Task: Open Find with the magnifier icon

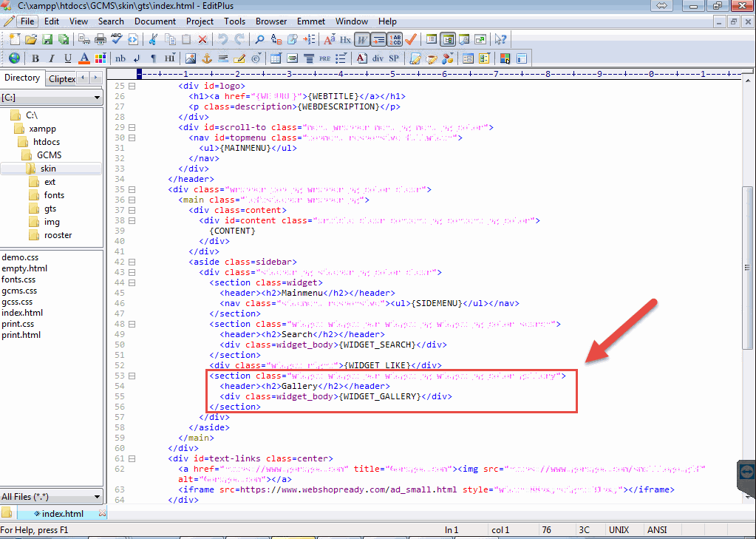Action: [259, 39]
